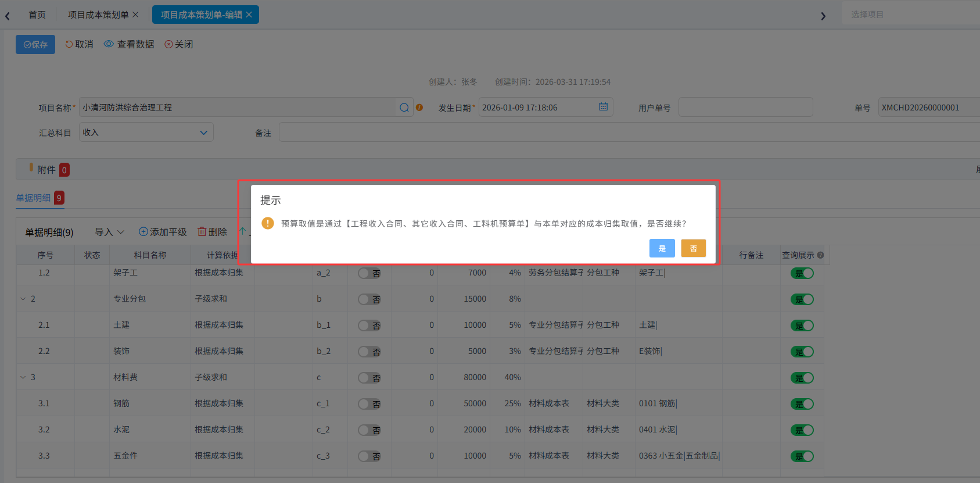Screen dimensions: 980x483
Task: Click the 否 button in the prompt dialog
Action: point(693,248)
